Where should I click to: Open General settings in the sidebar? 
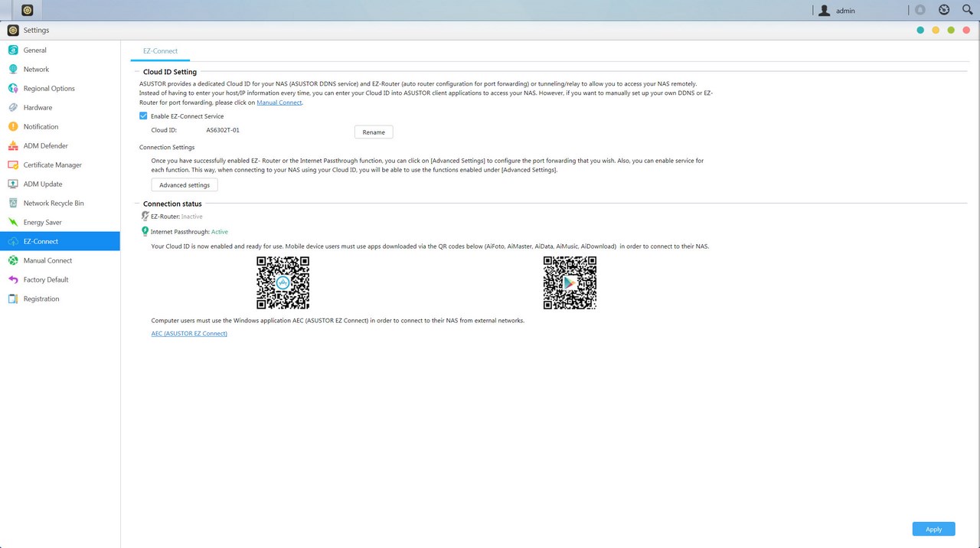pos(60,51)
